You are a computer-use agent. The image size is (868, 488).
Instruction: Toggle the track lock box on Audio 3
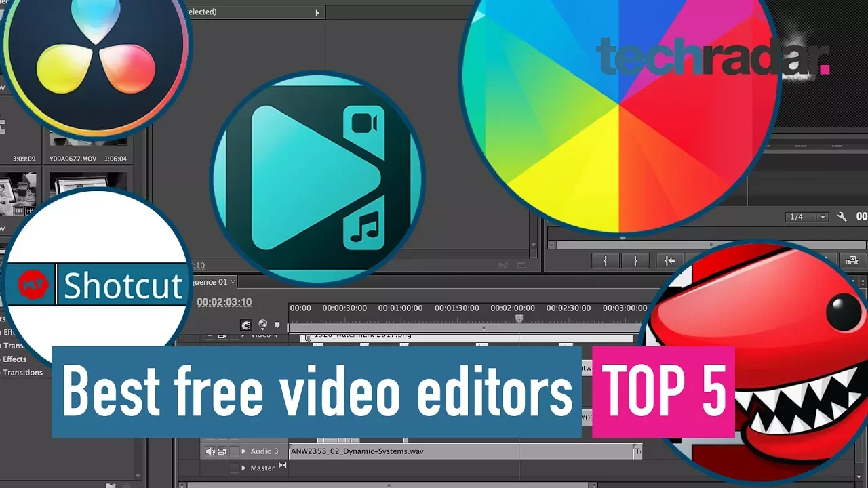[235, 451]
